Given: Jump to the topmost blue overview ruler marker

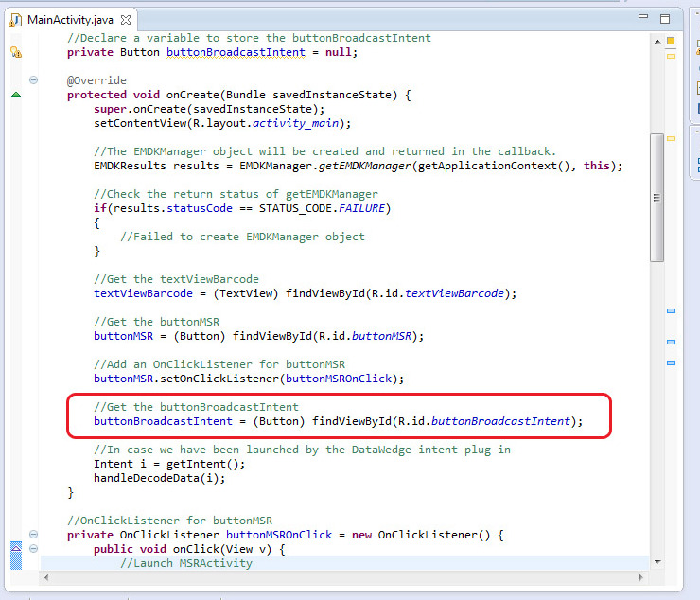Looking at the screenshot, I should pos(671,311).
